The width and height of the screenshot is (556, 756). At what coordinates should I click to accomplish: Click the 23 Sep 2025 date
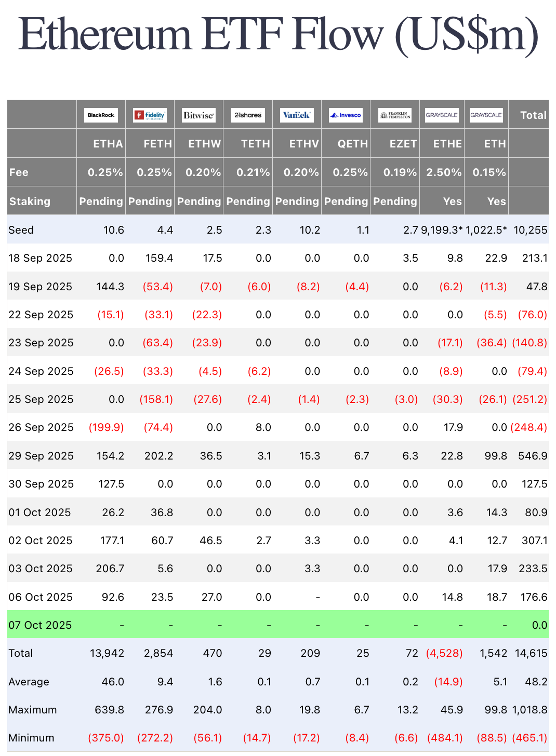click(41, 343)
